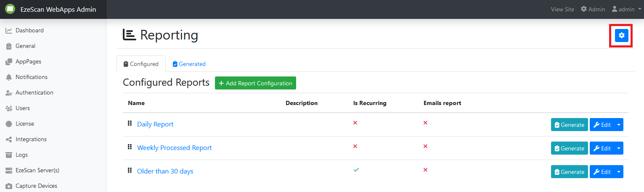
Task: Click drag handle beside Older than 30 days
Action: coord(130,171)
